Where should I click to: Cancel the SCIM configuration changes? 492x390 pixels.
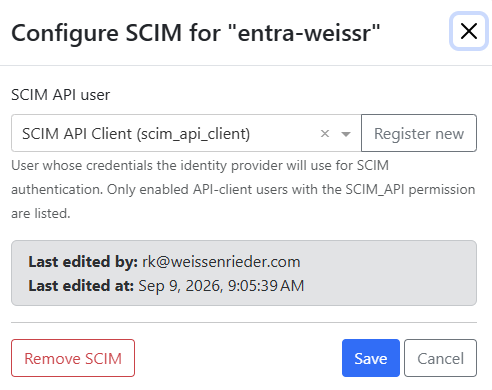click(x=440, y=358)
